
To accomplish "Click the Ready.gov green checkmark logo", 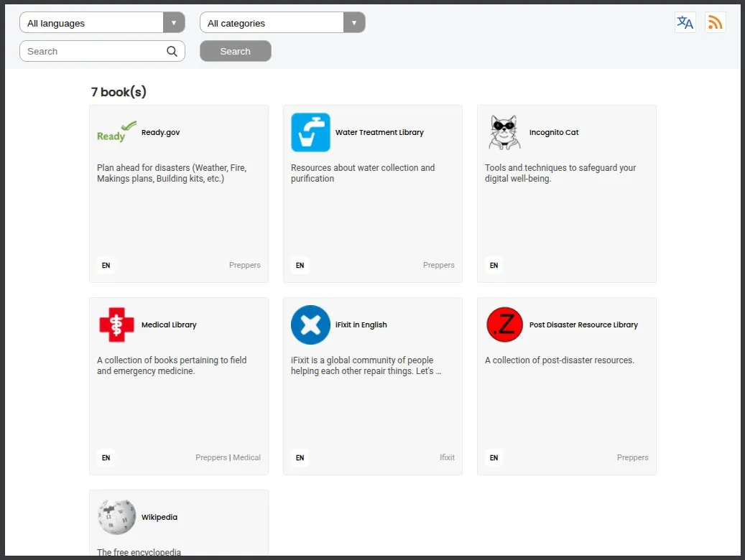I will click(116, 132).
